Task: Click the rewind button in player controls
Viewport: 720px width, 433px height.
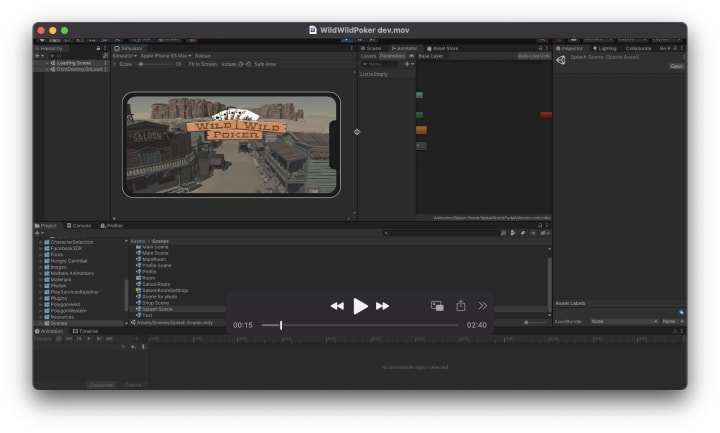Action: pyautogui.click(x=337, y=306)
